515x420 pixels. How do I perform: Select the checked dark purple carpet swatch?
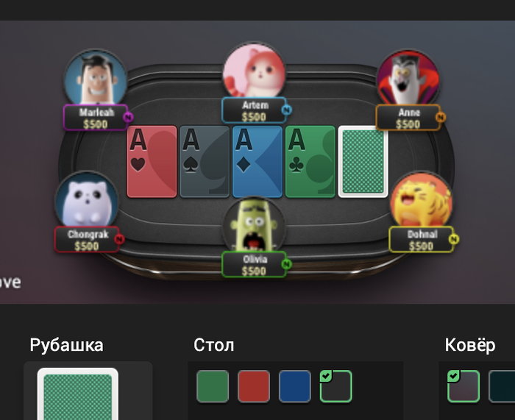(x=464, y=386)
